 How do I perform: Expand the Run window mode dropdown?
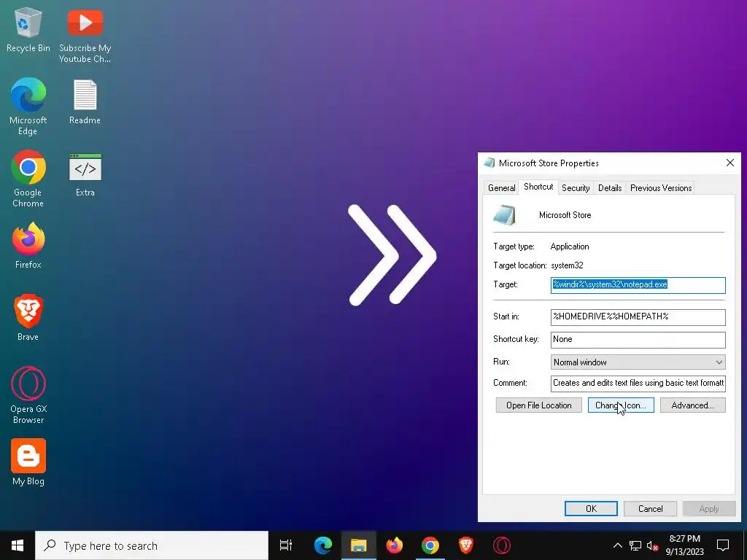click(638, 362)
